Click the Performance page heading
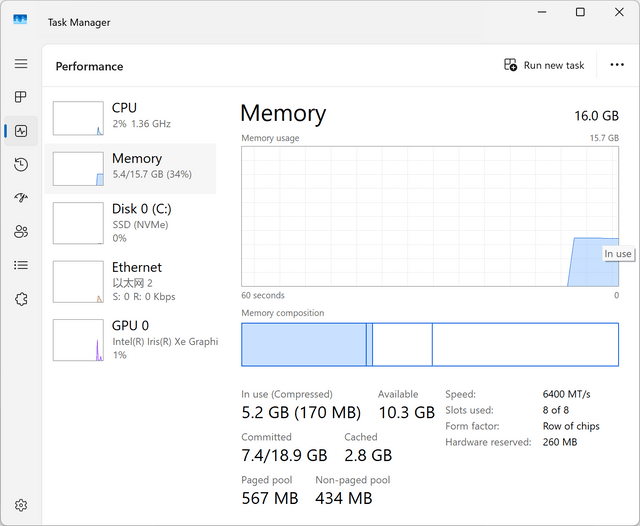The image size is (640, 526). (x=89, y=67)
